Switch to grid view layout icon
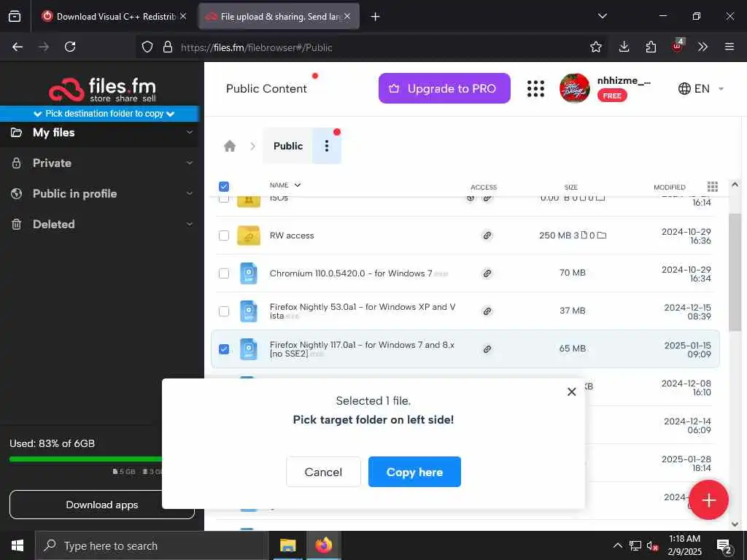The width and height of the screenshot is (747, 560). (712, 186)
